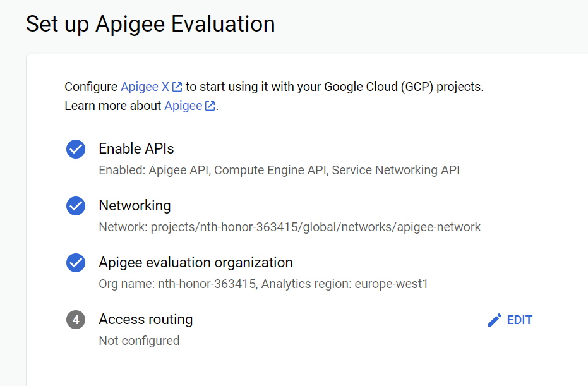Click external-link icon beside Apigee X

(x=177, y=87)
